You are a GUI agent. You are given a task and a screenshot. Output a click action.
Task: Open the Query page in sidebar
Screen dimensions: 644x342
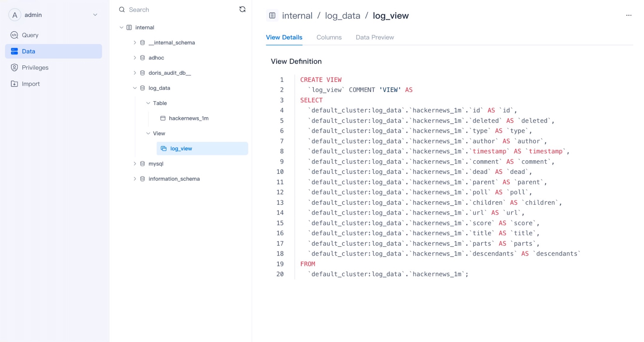point(30,35)
